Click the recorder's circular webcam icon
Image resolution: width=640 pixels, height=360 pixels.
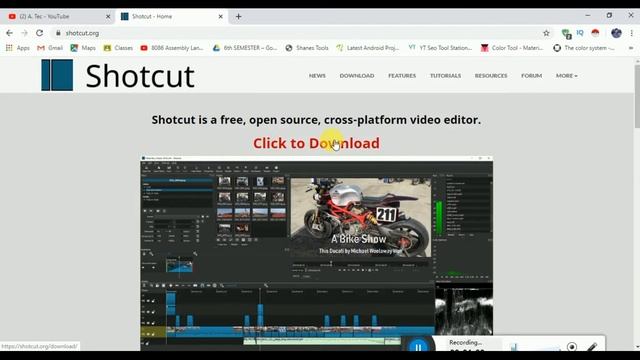click(x=572, y=347)
